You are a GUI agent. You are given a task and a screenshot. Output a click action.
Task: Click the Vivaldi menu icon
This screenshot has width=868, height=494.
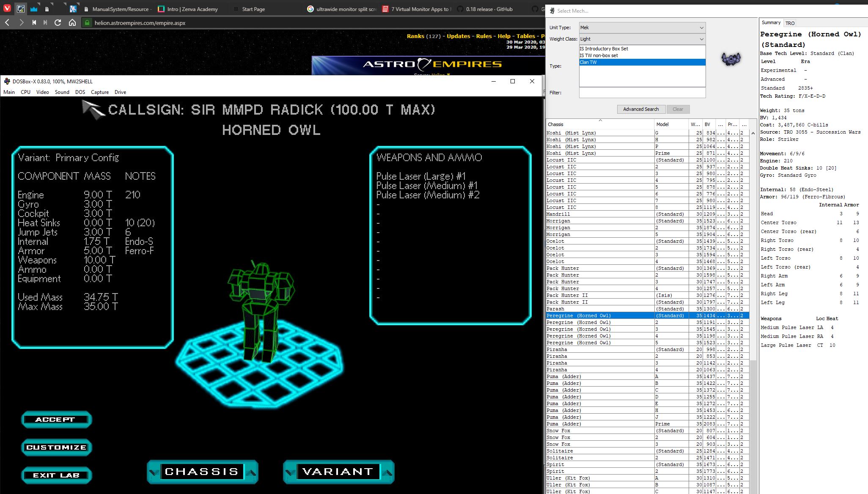tap(7, 8)
